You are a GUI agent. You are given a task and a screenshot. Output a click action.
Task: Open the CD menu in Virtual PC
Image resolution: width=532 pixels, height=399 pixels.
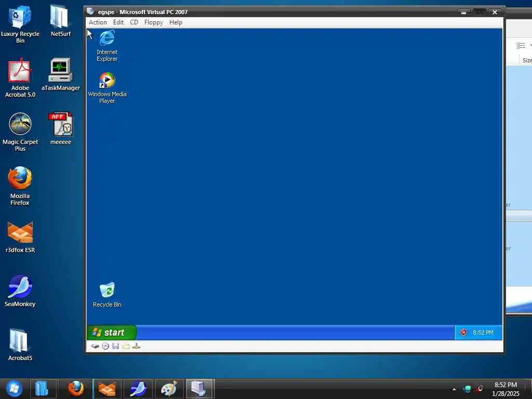click(x=134, y=22)
